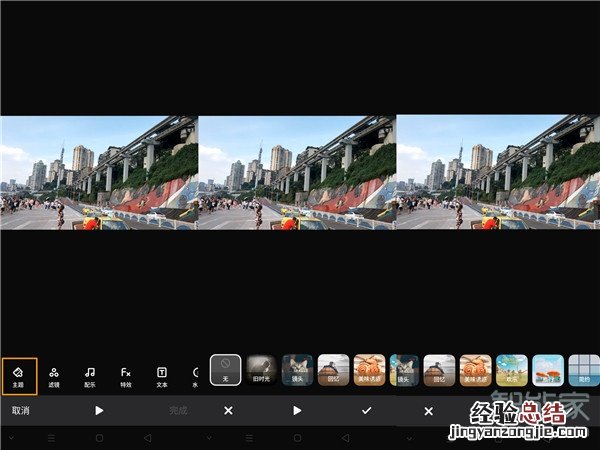
Task: Dismiss theme picker with X, middle screen
Action: (x=228, y=411)
